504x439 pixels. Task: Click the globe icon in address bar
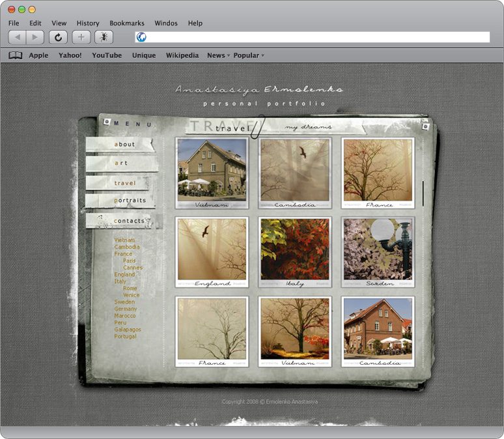pyautogui.click(x=141, y=37)
